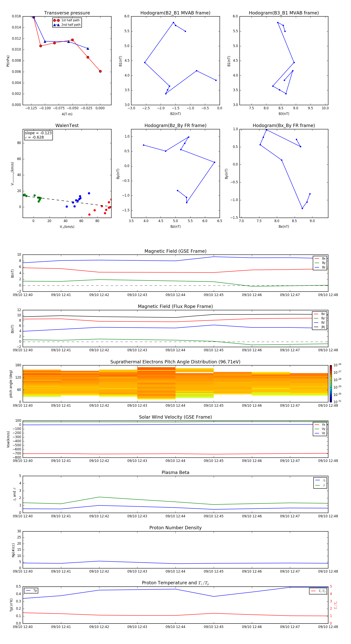This screenshot has height=644, width=351.
Task: Click the red right-side "Te/Tp" axis label
Action: pyautogui.click(x=336, y=605)
